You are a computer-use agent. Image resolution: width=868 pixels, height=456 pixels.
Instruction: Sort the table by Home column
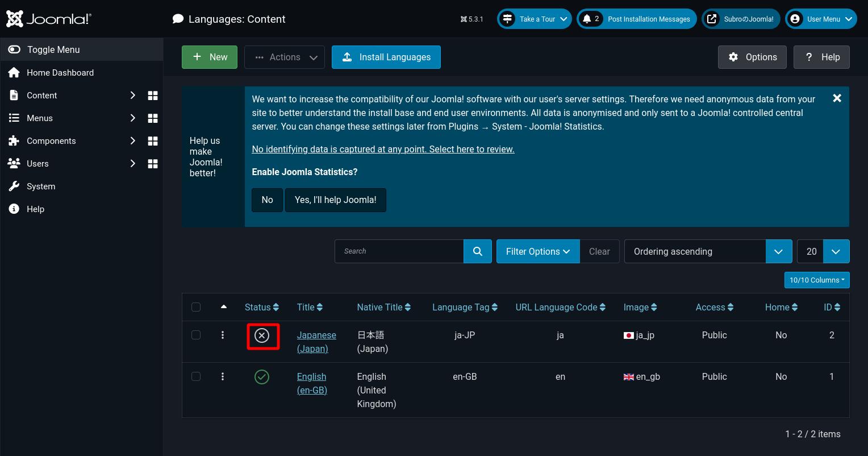781,307
